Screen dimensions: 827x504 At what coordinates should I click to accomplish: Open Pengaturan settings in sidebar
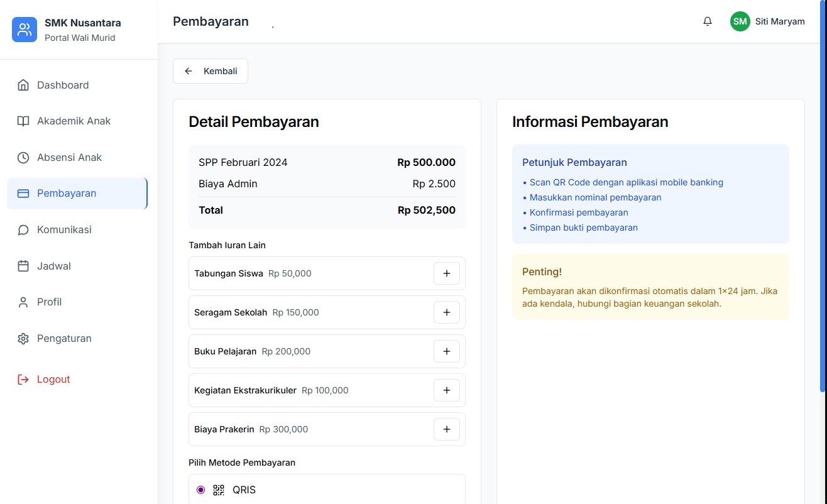coord(64,338)
